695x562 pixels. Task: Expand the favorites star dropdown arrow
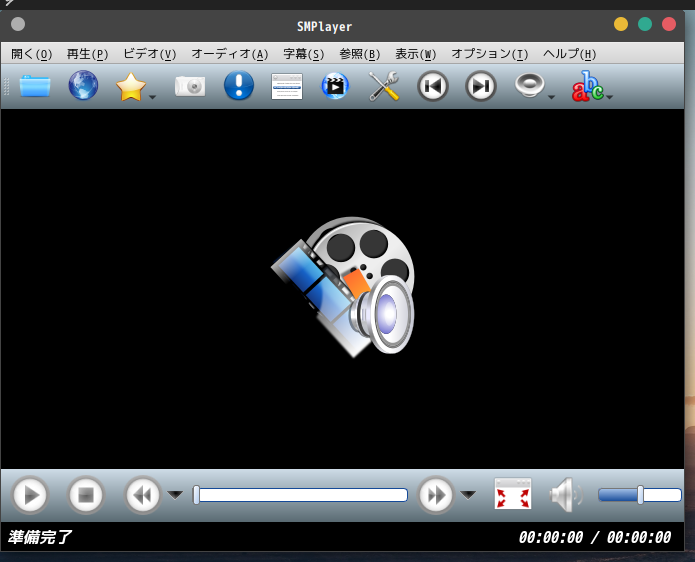(x=152, y=97)
